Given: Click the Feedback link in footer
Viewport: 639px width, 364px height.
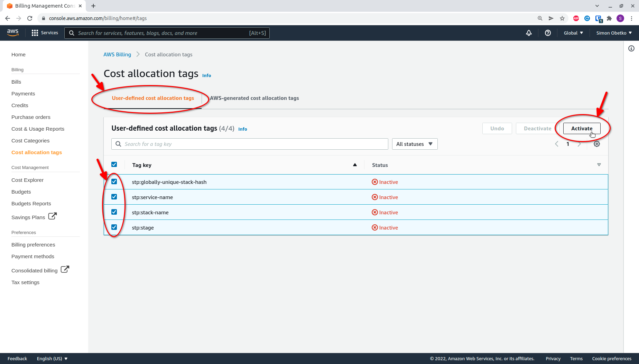Looking at the screenshot, I should point(17,359).
